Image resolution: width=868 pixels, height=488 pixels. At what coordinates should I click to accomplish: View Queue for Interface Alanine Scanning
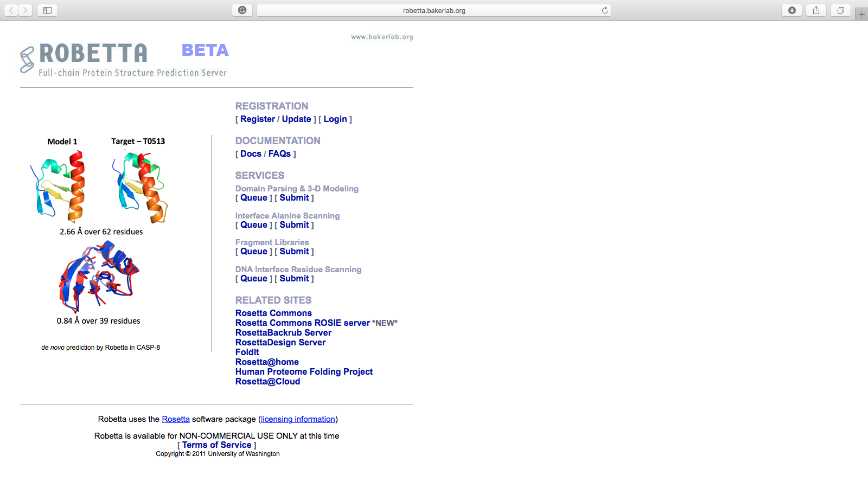[x=254, y=225]
